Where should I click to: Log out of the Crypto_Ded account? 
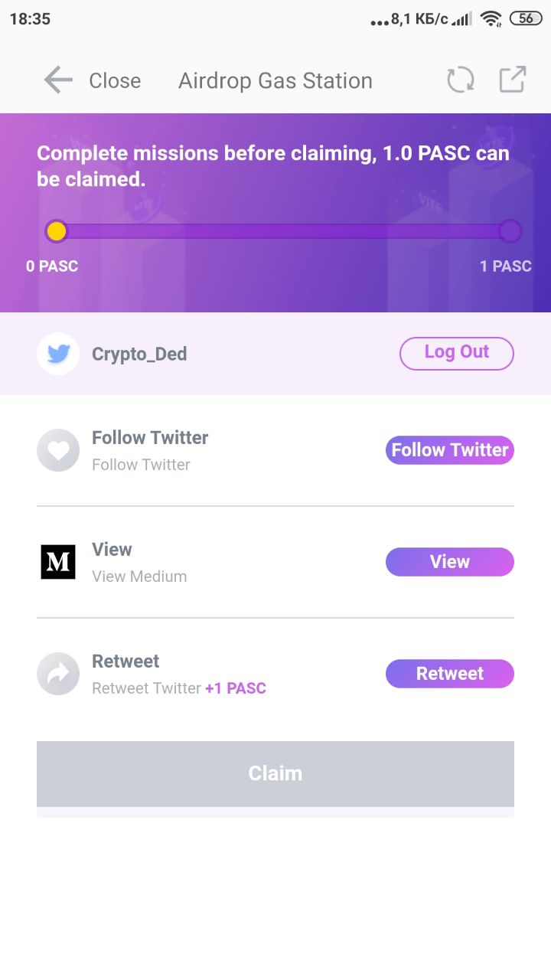pyautogui.click(x=456, y=353)
